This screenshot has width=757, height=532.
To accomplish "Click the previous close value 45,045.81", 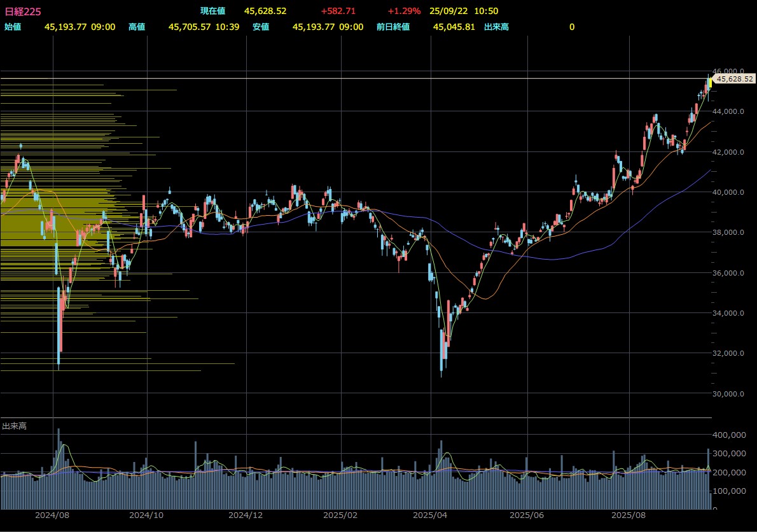I will 454,27.
